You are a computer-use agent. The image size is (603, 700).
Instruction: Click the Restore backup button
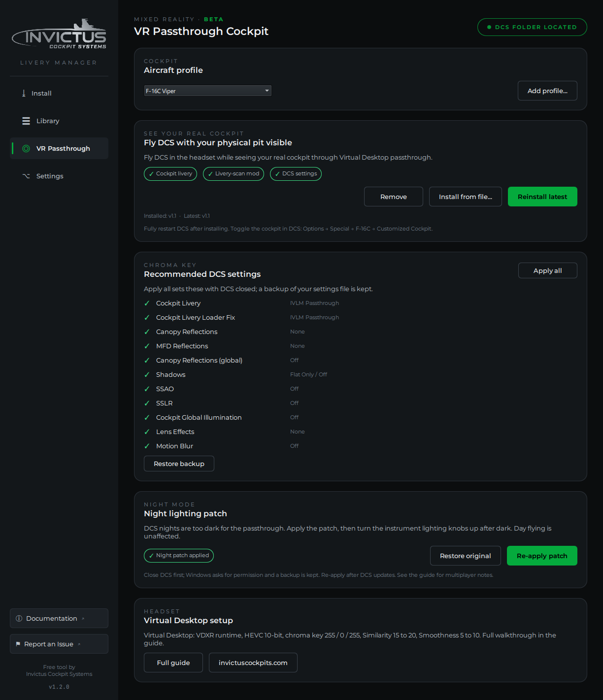(179, 464)
